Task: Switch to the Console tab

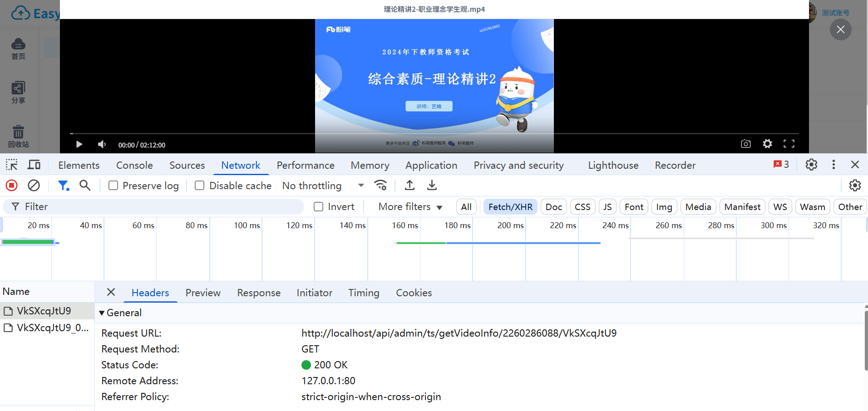Action: tap(134, 165)
